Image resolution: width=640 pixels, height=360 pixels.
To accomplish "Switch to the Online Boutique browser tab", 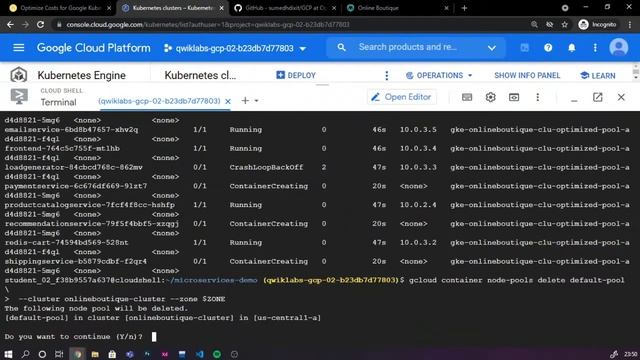I will [x=397, y=8].
